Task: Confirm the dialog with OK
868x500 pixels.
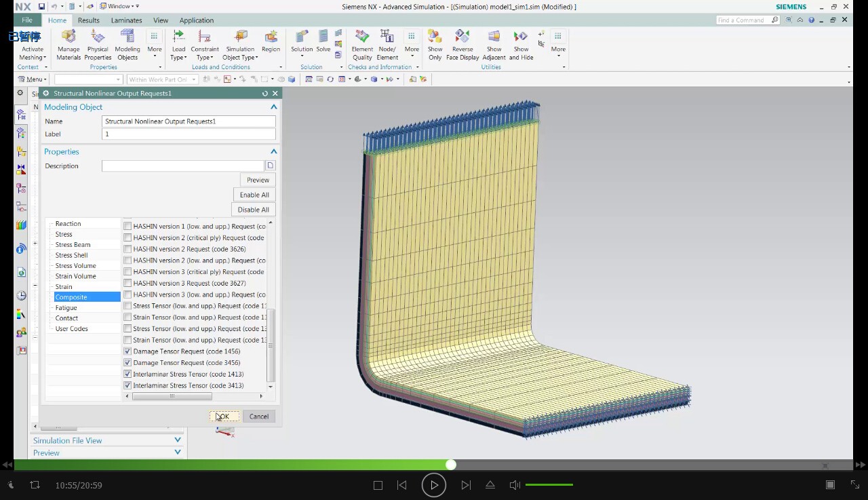Action: 224,417
